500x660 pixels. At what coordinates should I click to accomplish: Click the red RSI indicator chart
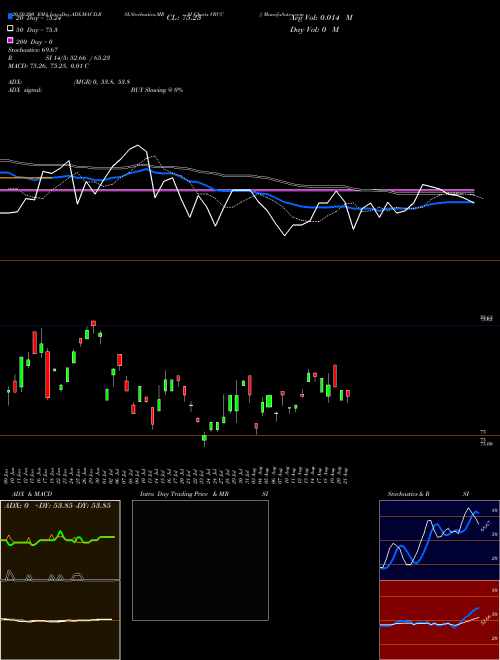click(439, 620)
